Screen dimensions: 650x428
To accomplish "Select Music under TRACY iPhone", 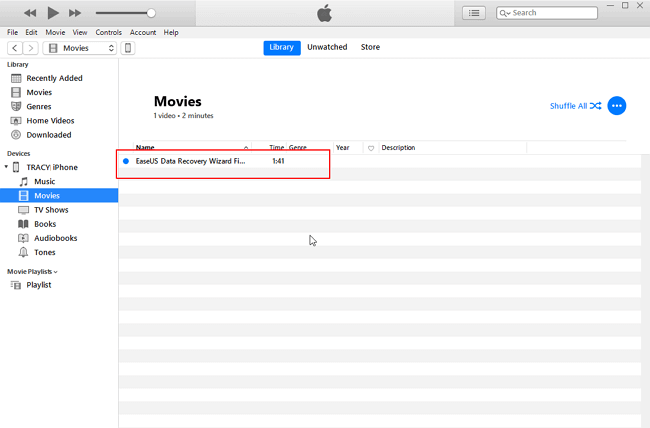I will point(45,181).
